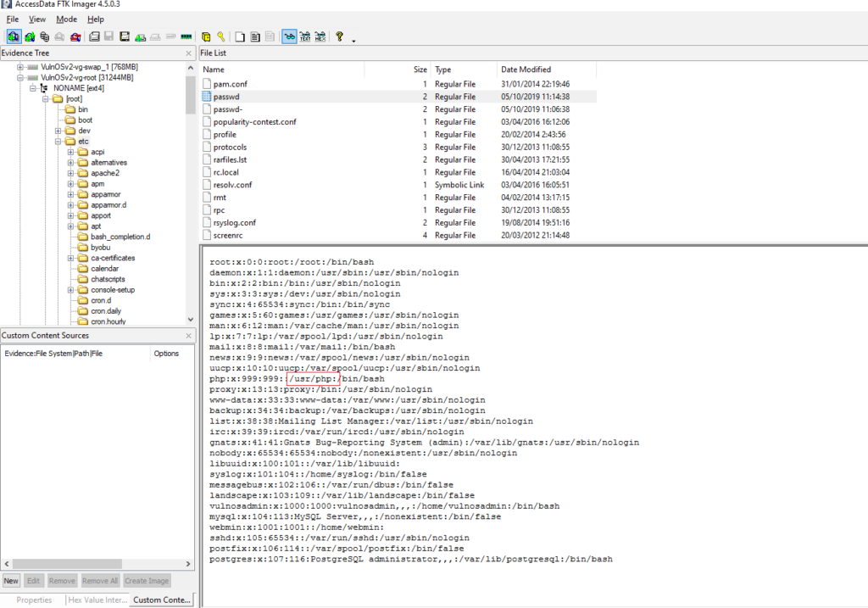
Task: Select the Obtain Protected Files safe icon
Action: [205, 36]
